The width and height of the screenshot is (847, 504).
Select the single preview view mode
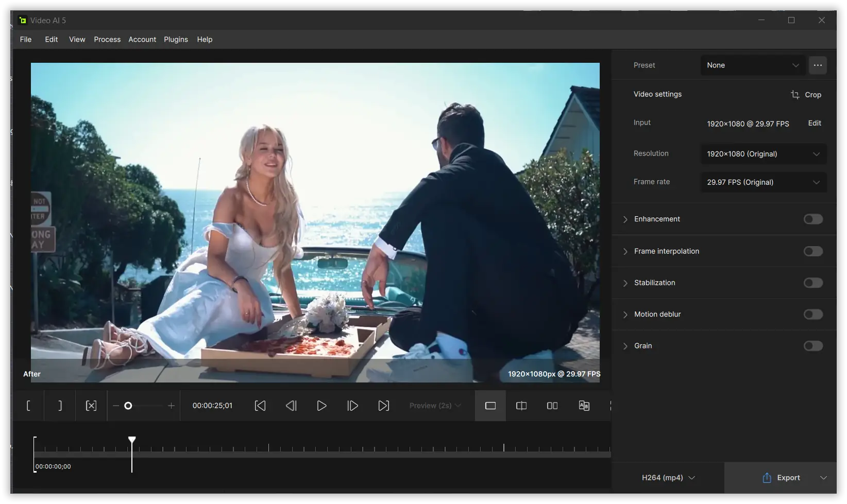490,406
